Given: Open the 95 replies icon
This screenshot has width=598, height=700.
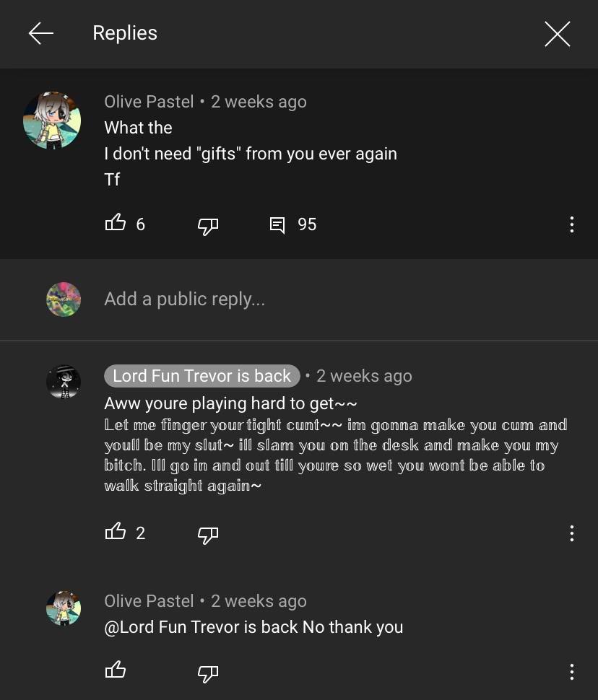Looking at the screenshot, I should click(x=277, y=225).
